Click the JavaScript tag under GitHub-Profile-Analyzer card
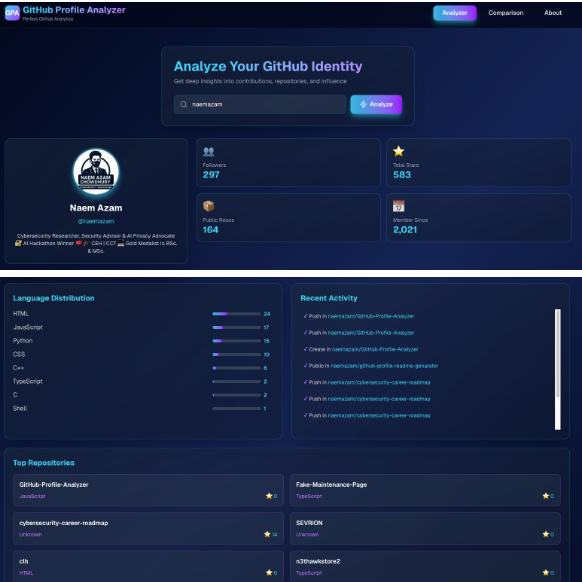582x582 pixels. coord(32,496)
